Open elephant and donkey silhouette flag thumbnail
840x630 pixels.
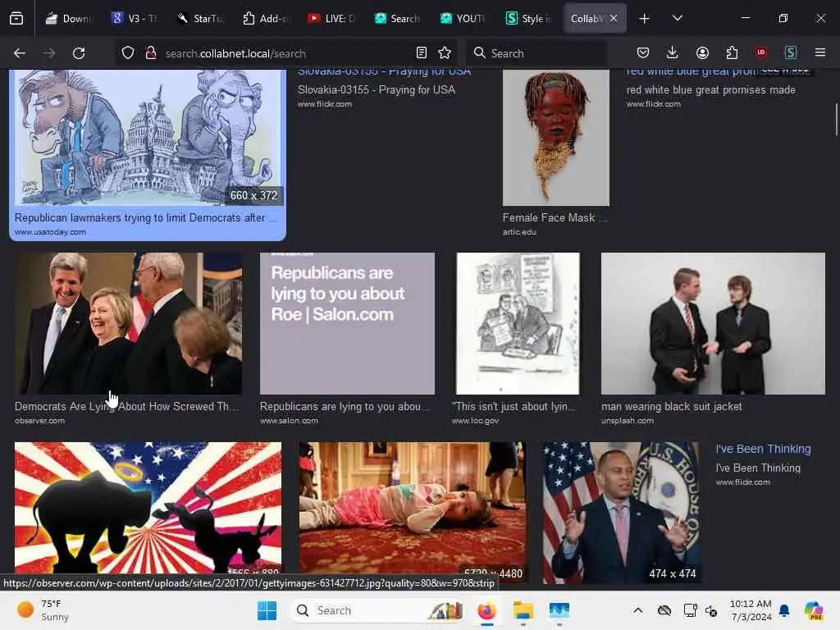tap(148, 509)
